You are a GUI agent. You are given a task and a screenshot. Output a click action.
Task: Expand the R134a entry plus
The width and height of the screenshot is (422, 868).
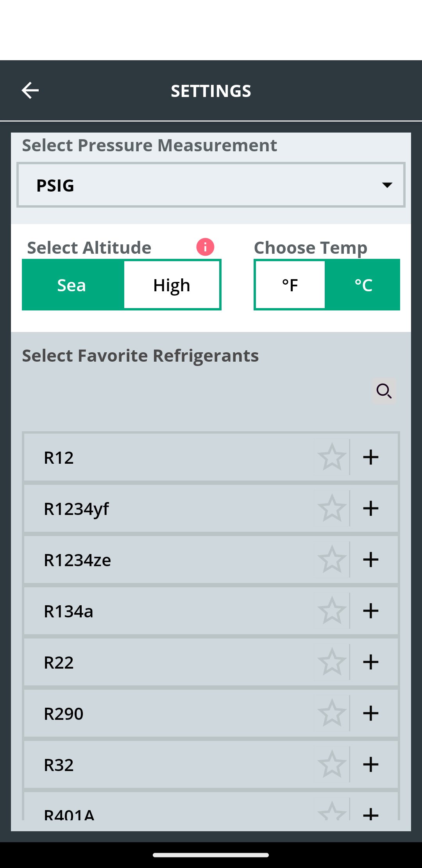[x=370, y=611]
